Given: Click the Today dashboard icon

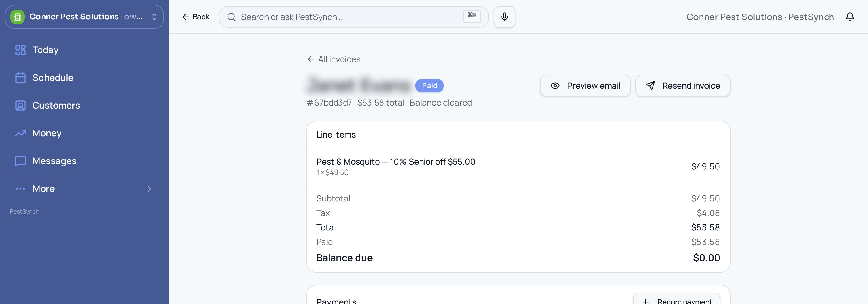Looking at the screenshot, I should (20, 50).
